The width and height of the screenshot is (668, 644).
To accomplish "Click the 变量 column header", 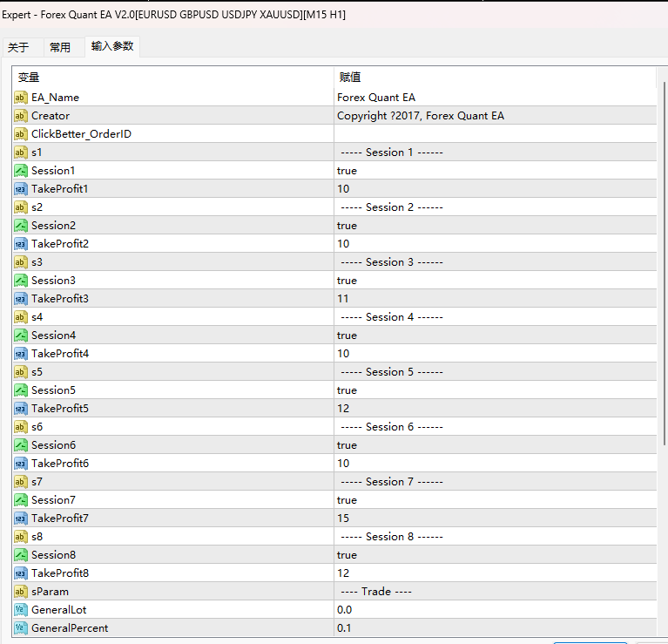I will (173, 78).
